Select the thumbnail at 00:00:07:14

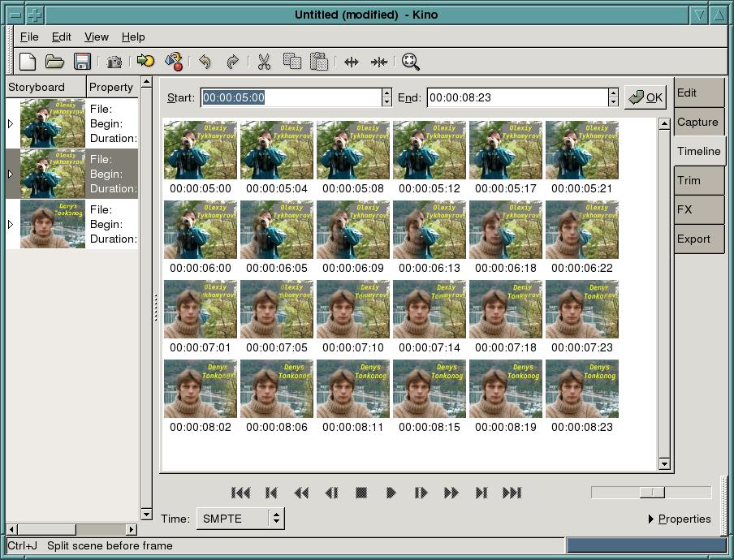pos(430,309)
